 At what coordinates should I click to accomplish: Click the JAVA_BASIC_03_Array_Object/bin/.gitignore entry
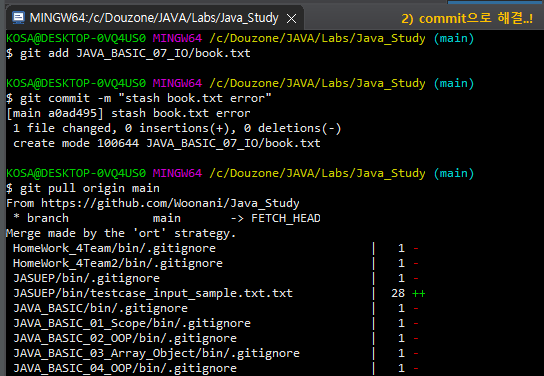pyautogui.click(x=156, y=353)
